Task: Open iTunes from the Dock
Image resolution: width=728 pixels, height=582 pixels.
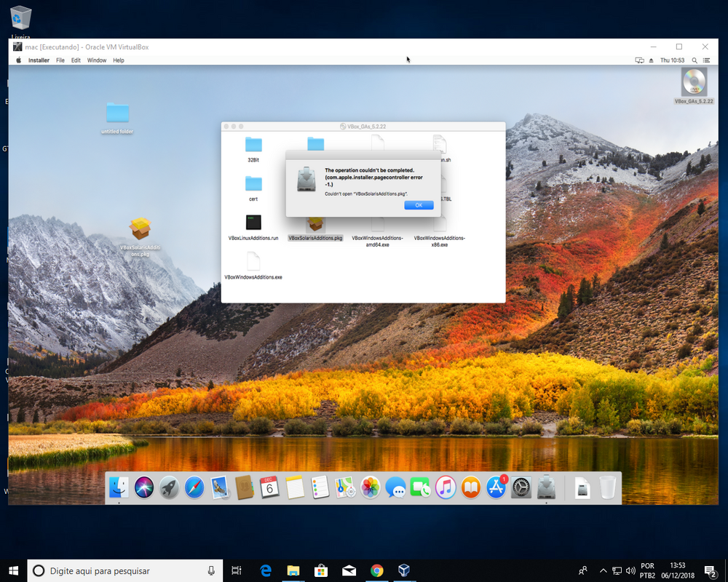Action: click(x=446, y=487)
